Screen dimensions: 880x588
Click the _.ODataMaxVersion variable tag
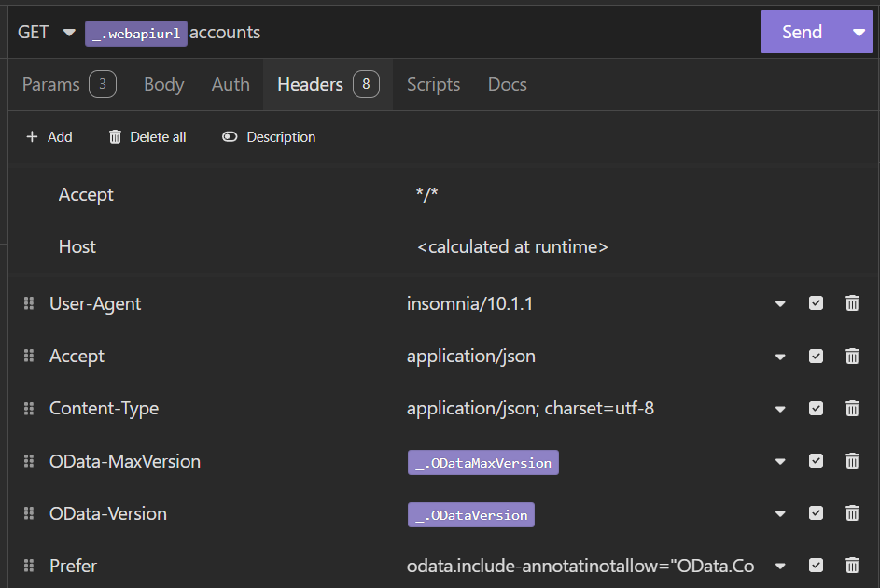tap(483, 462)
